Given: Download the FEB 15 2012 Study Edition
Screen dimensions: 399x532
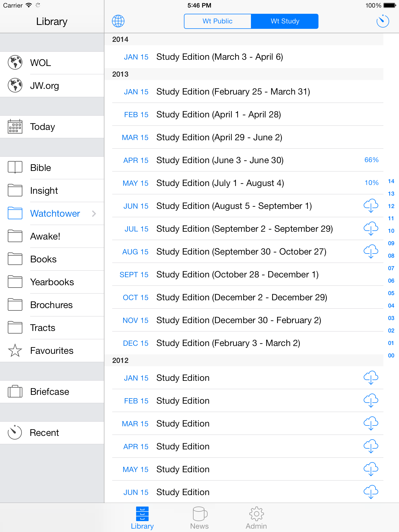Looking at the screenshot, I should [371, 401].
